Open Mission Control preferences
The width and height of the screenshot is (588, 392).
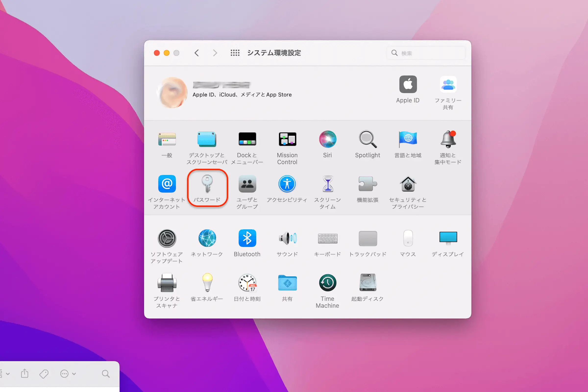287,139
